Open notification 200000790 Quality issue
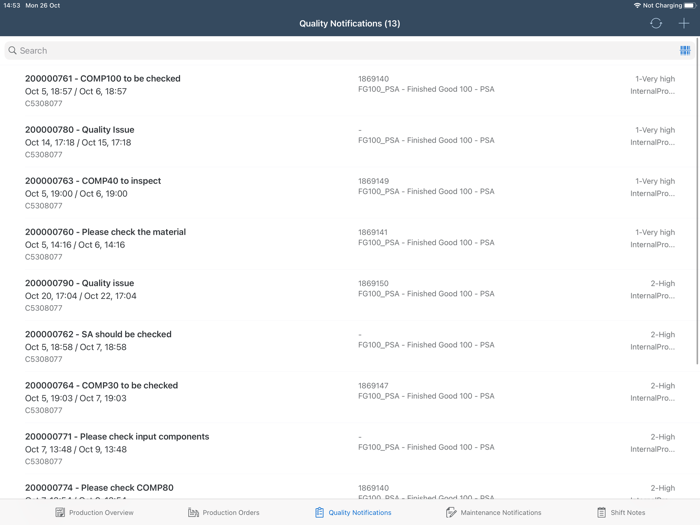700x525 pixels. 350,295
